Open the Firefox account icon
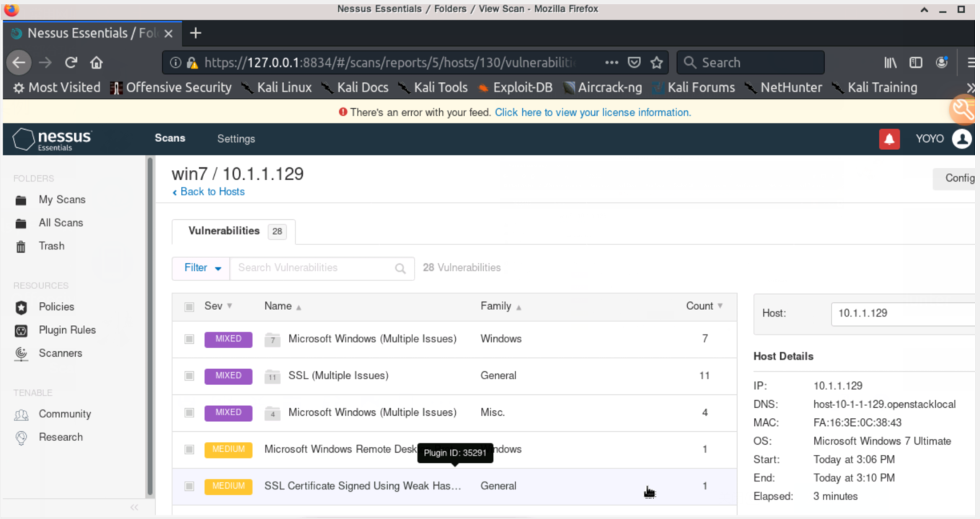 [941, 63]
